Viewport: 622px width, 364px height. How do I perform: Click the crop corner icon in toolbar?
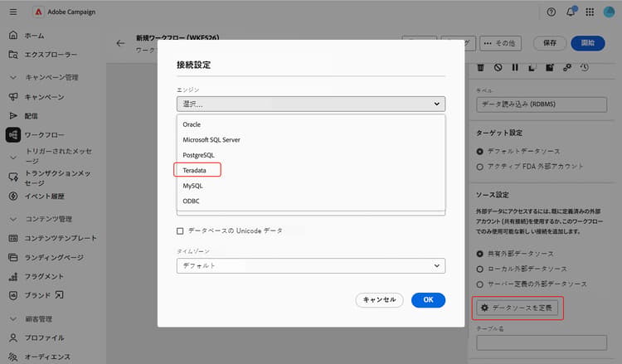tap(532, 67)
